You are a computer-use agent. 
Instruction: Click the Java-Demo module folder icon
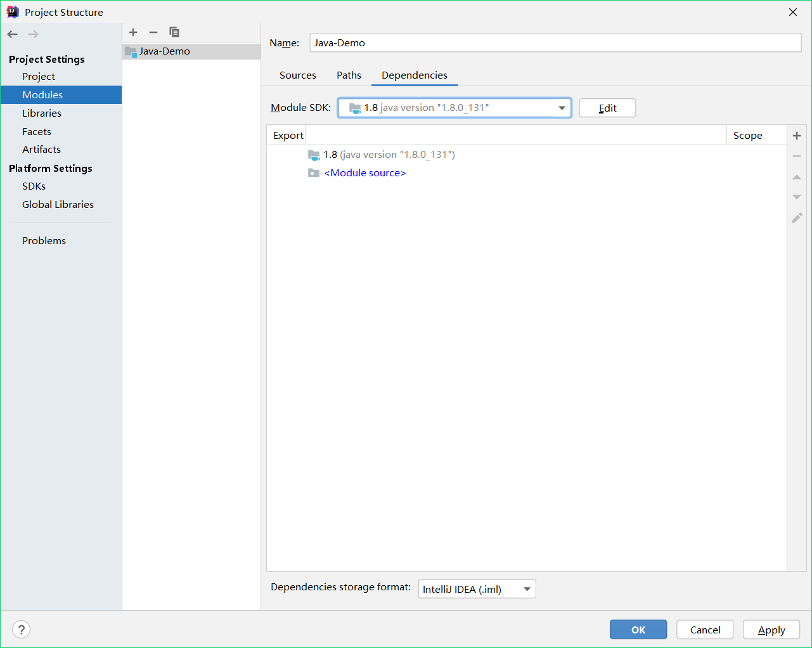[x=131, y=51]
